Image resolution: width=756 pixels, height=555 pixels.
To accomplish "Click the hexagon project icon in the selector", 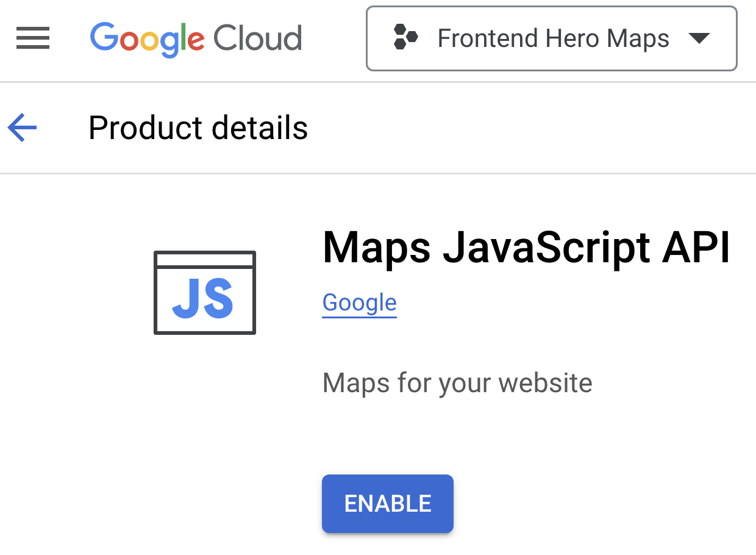I will 405,38.
